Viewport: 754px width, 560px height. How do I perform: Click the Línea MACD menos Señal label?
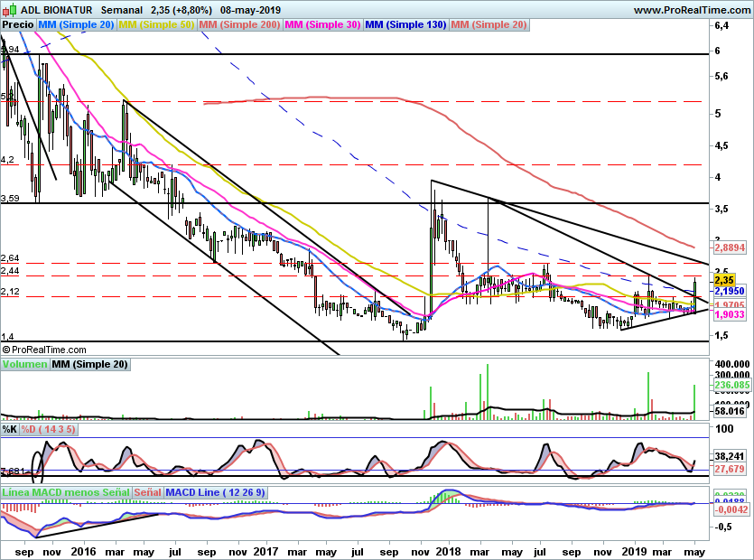pos(66,492)
